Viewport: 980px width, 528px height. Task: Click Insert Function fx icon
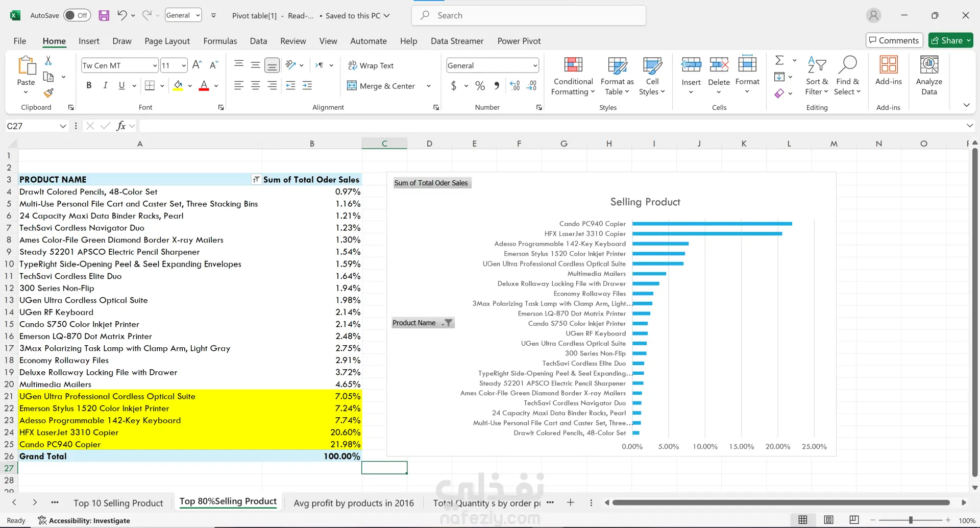pos(121,126)
